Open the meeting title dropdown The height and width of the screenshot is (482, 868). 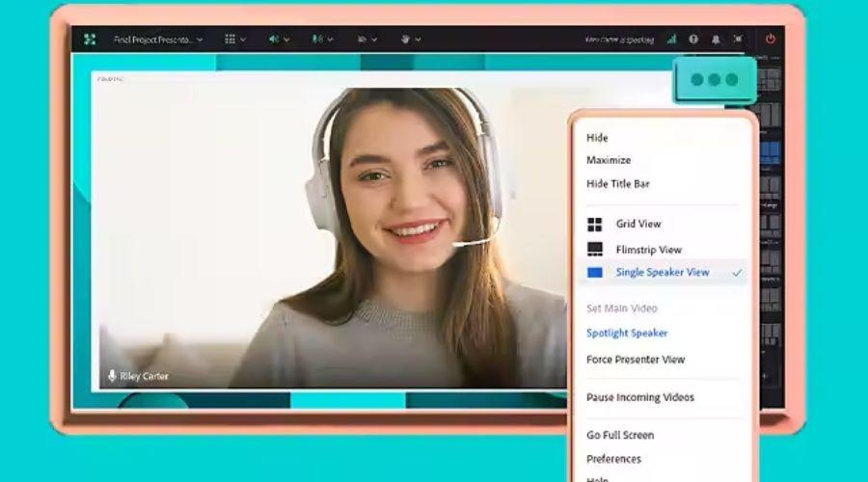(158, 40)
